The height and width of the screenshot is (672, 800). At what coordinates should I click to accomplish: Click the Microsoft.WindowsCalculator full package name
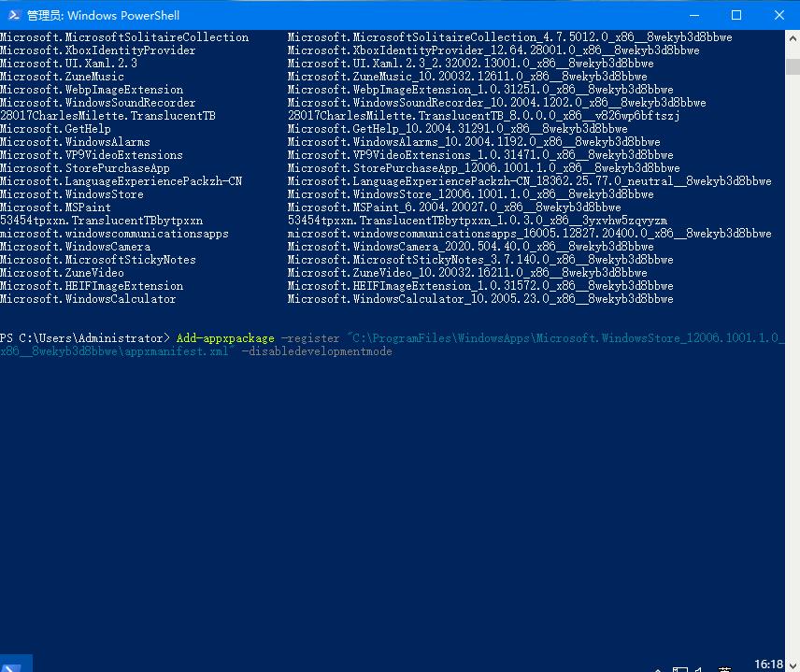pos(480,298)
